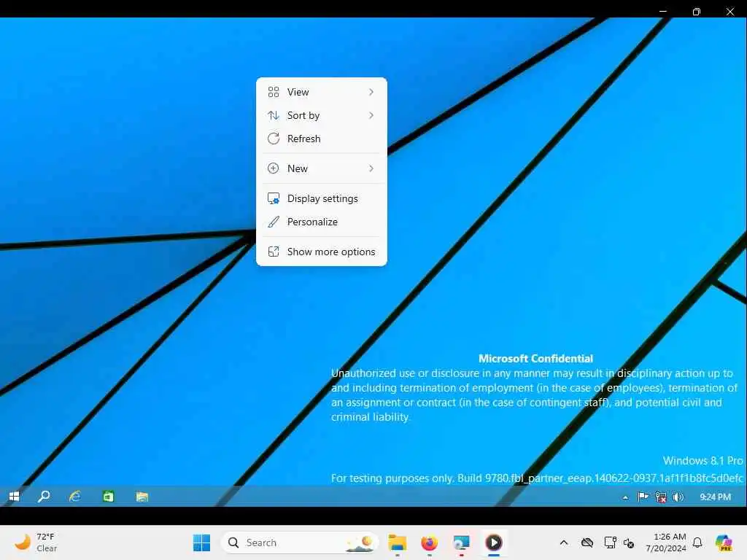The height and width of the screenshot is (560, 747).
Task: Open Copilot preview icon on taskbar
Action: 724,542
